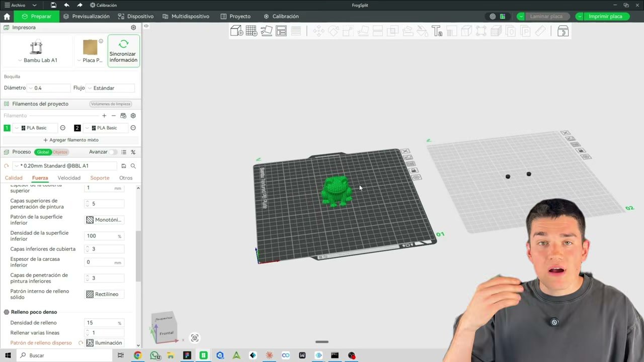Click the Auto orient toolbar icon
644x362 pixels.
tap(266, 31)
